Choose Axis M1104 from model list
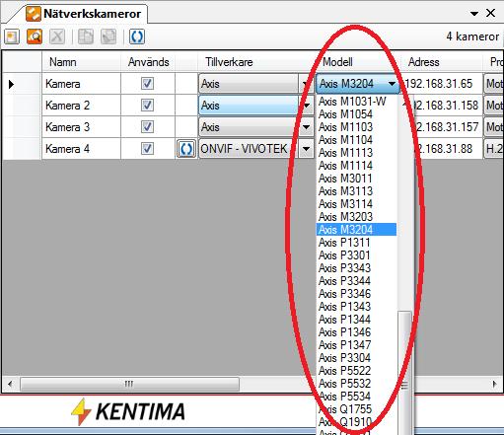 (356, 140)
